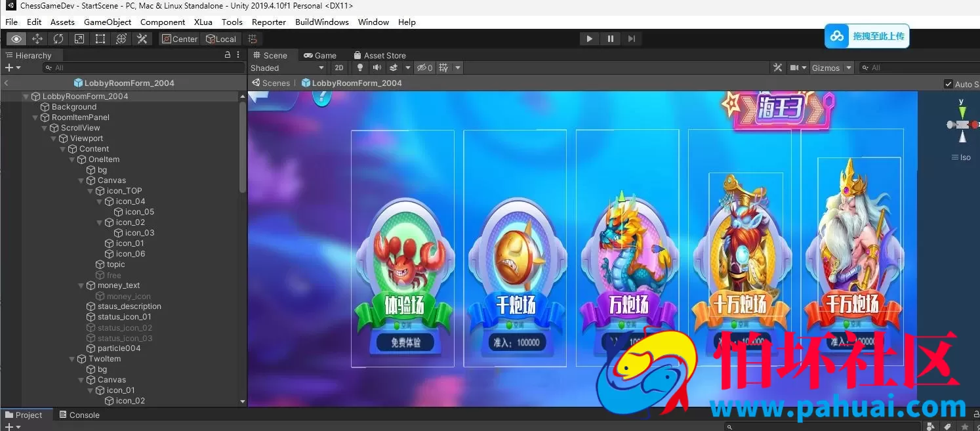Collapse the OneItem tree node
Image resolution: width=980 pixels, height=431 pixels.
point(72,159)
